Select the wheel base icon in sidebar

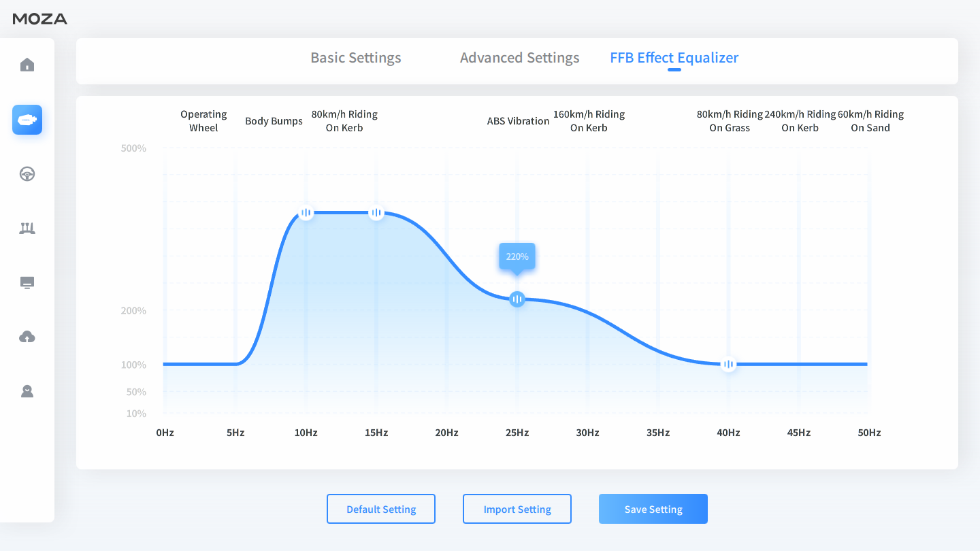pos(27,120)
